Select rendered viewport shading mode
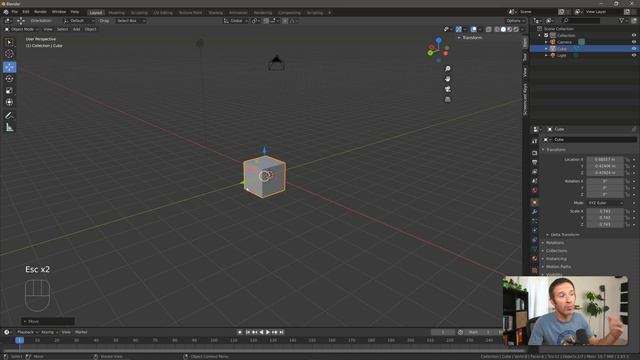This screenshot has height=360, width=640. [x=516, y=29]
